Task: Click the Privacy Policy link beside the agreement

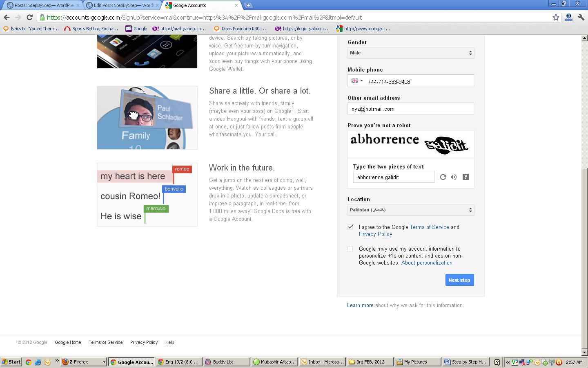Action: tap(375, 234)
